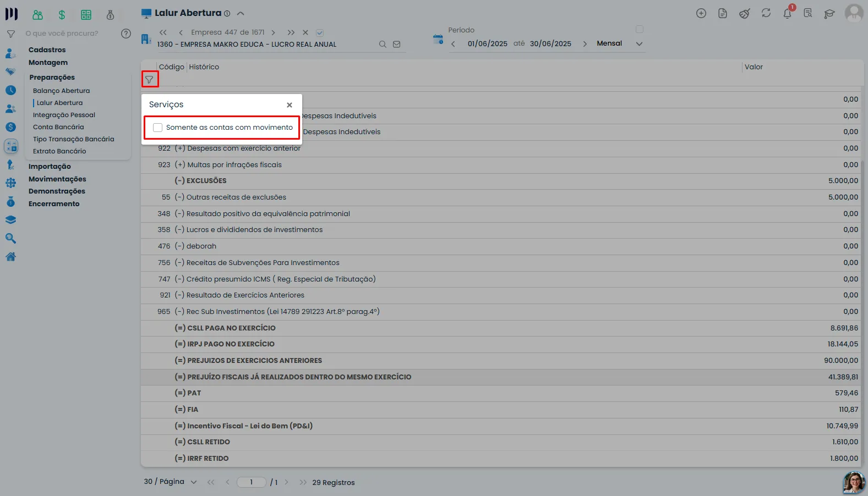Click the support assistant avatar
Viewport: 868px width, 496px height.
tap(854, 482)
